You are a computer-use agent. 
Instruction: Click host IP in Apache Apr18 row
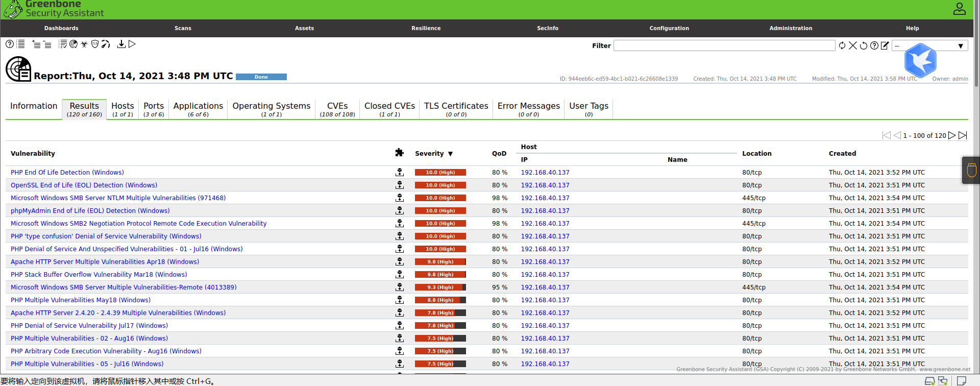click(x=545, y=262)
